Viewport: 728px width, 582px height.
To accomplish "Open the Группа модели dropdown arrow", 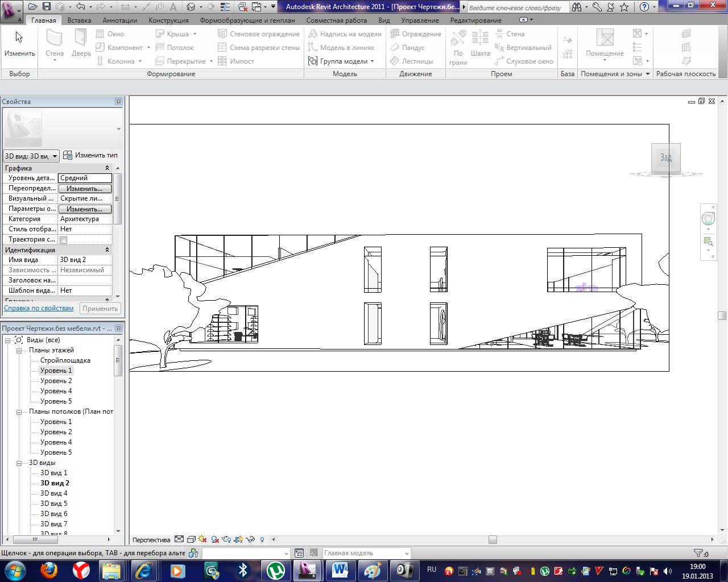I will click(x=373, y=61).
